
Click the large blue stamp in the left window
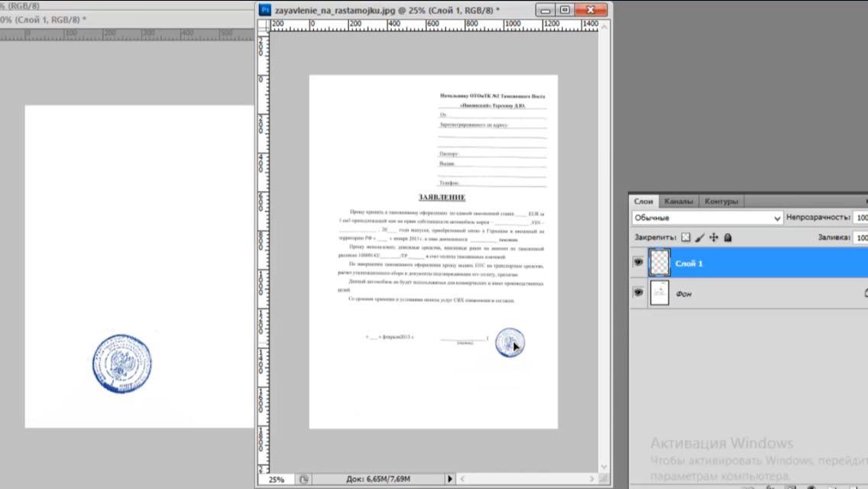[x=121, y=363]
